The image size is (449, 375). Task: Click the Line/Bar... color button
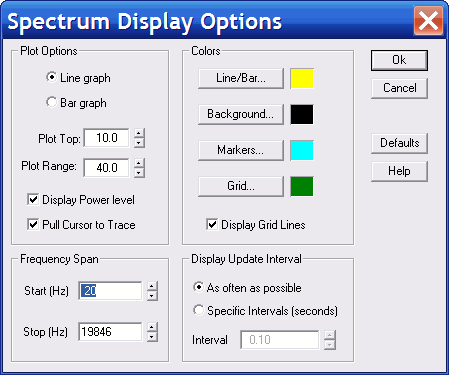(x=241, y=78)
